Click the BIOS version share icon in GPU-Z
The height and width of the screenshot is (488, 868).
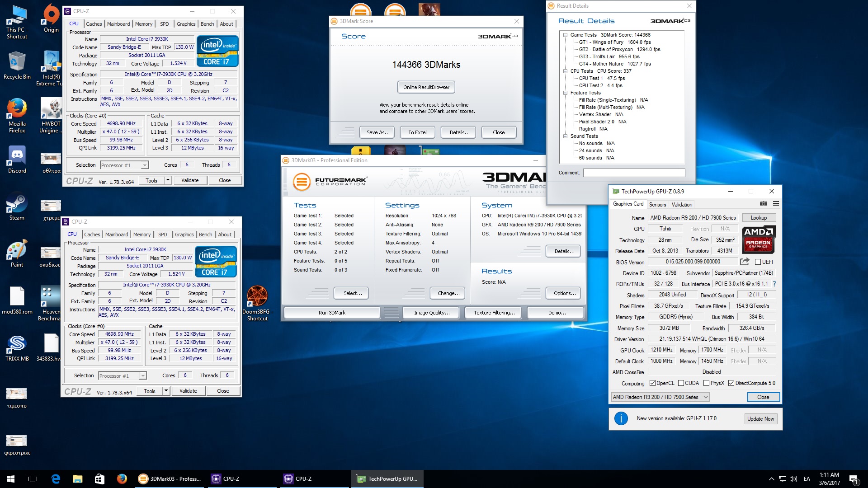(745, 262)
